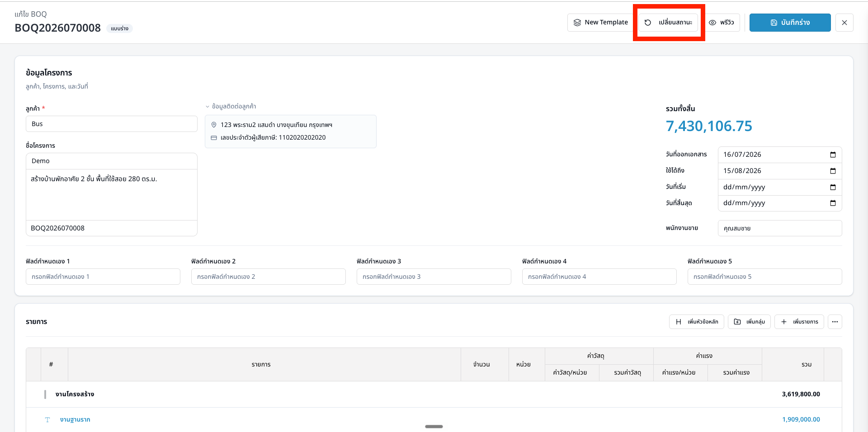Screen dimensions: 868x432
Task: Click the แบบร่าง draft status badge
Action: pyautogui.click(x=119, y=28)
